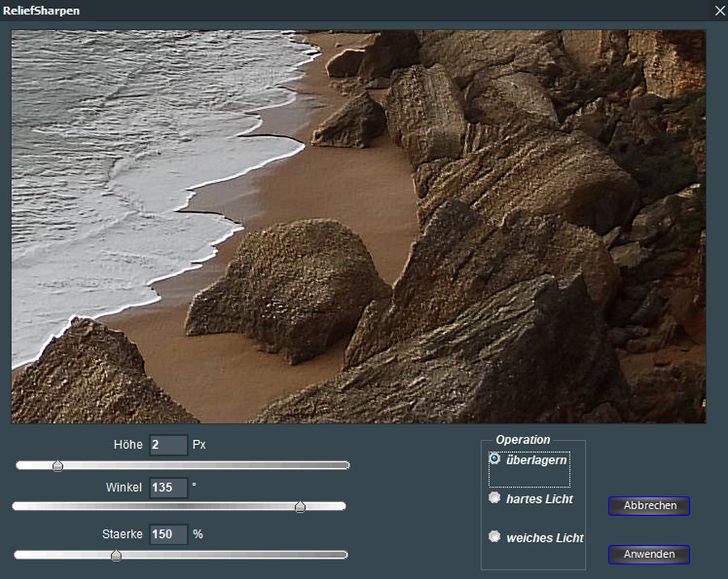Viewport: 728px width, 579px height.
Task: Select the überlagern operation radio button
Action: tap(495, 459)
